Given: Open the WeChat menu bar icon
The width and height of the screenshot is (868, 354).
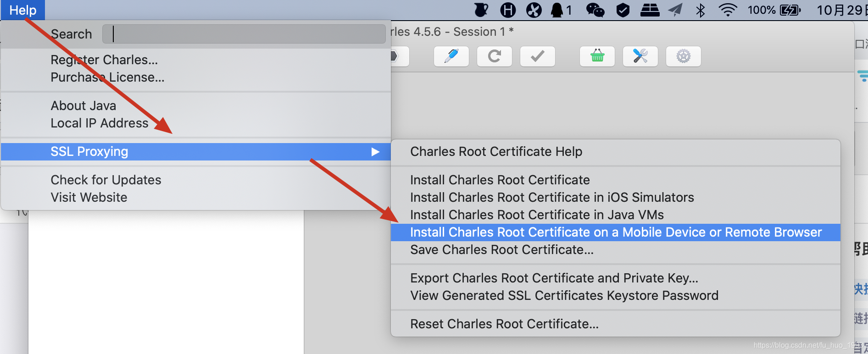Looking at the screenshot, I should point(595,10).
